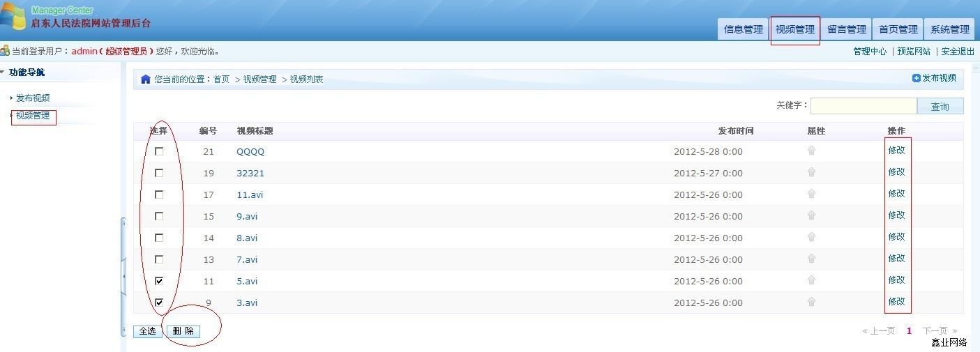Click the attribute arrow icon for 8.avi

click(811, 237)
